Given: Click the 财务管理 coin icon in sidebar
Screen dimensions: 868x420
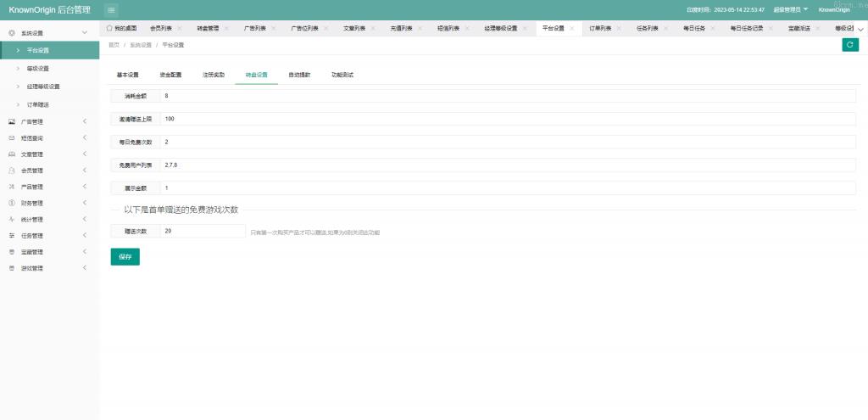Looking at the screenshot, I should 12,204.
